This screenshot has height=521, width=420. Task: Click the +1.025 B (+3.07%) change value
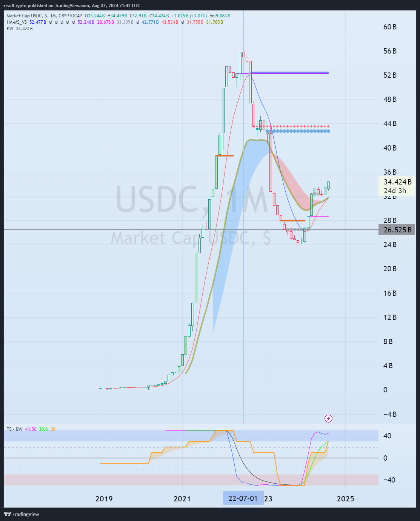(x=189, y=16)
